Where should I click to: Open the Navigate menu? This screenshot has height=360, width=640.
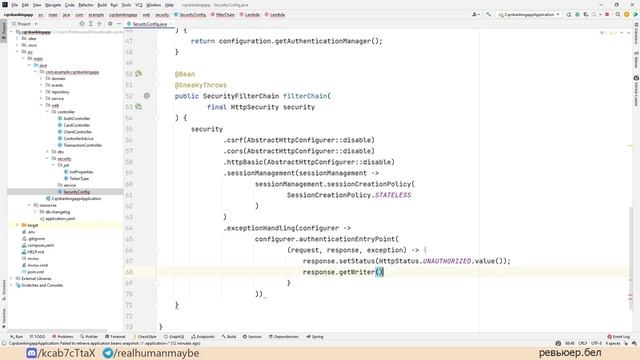[53, 5]
